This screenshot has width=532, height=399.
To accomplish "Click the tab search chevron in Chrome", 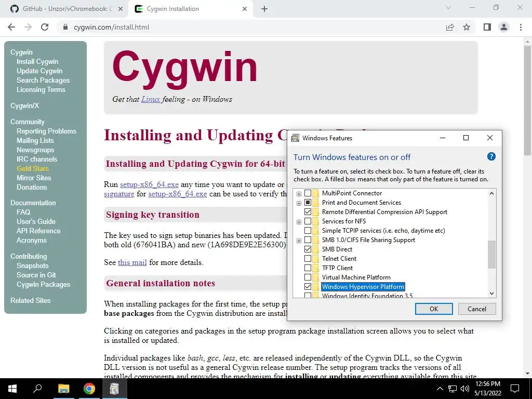I will click(x=448, y=7).
